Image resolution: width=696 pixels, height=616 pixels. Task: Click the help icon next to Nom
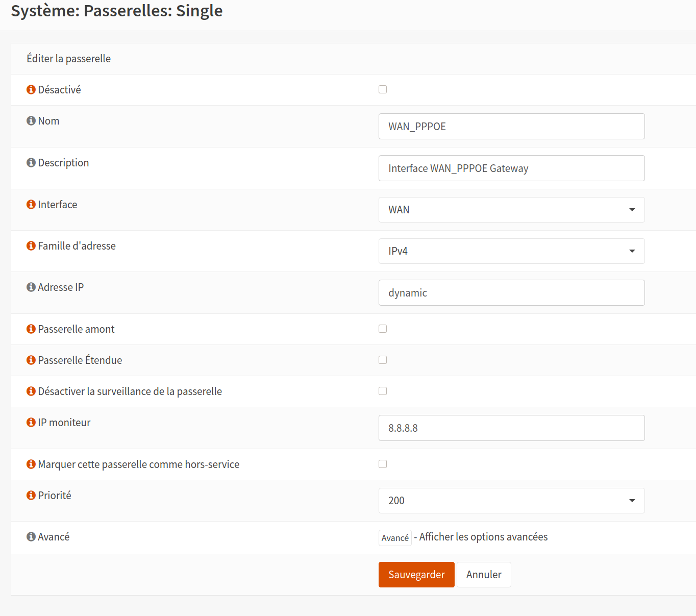click(31, 121)
